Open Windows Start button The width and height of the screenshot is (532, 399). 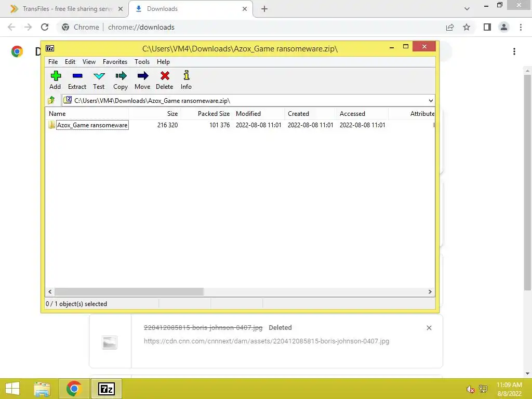(12, 389)
